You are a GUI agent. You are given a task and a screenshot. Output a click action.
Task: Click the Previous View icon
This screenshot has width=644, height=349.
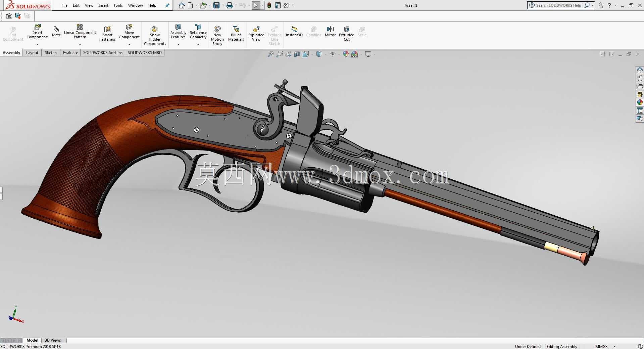(x=288, y=54)
